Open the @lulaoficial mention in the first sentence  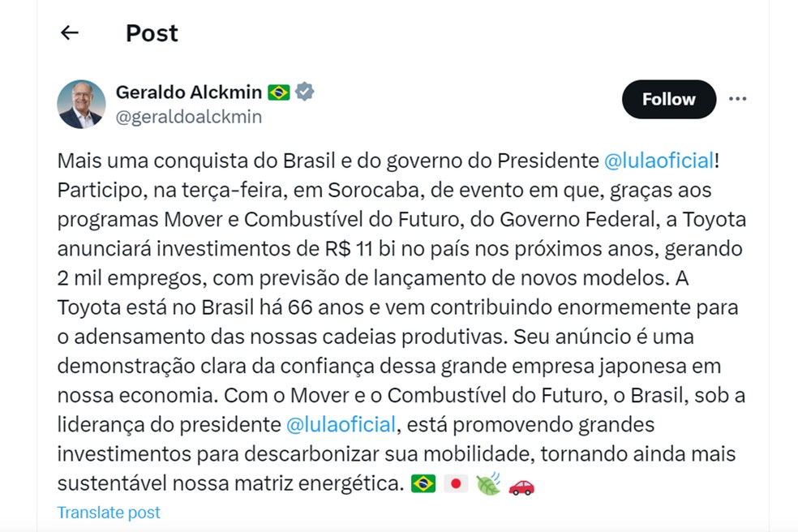(x=659, y=161)
